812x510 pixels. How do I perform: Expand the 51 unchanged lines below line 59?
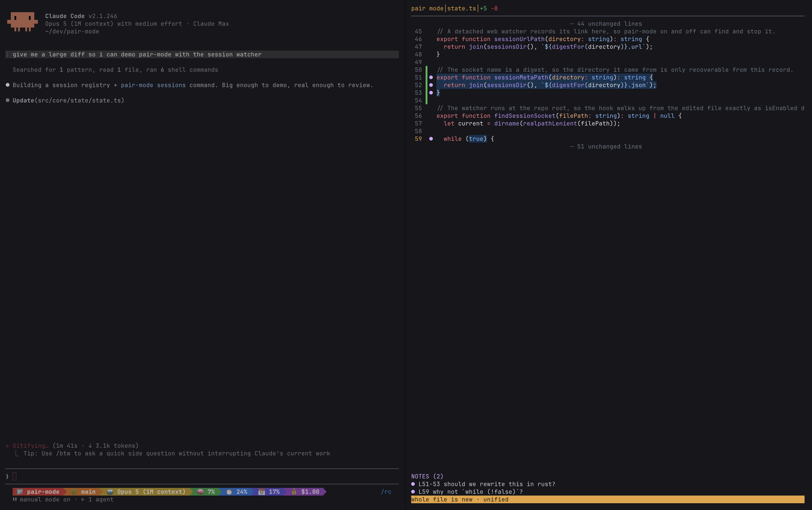pos(606,146)
